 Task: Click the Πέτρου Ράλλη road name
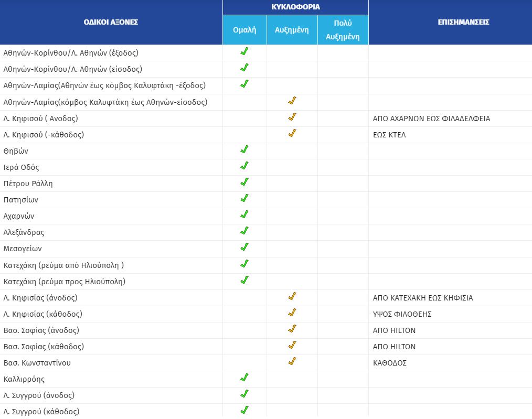[x=28, y=184]
